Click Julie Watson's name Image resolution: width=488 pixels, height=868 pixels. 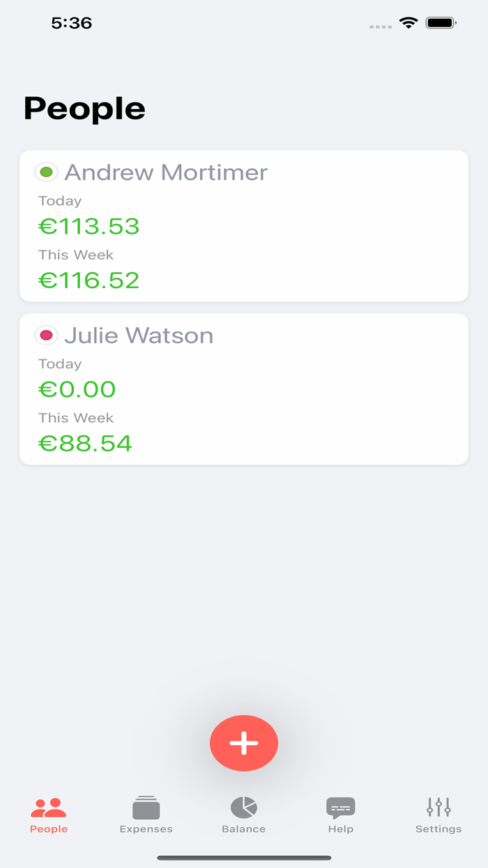click(x=139, y=336)
